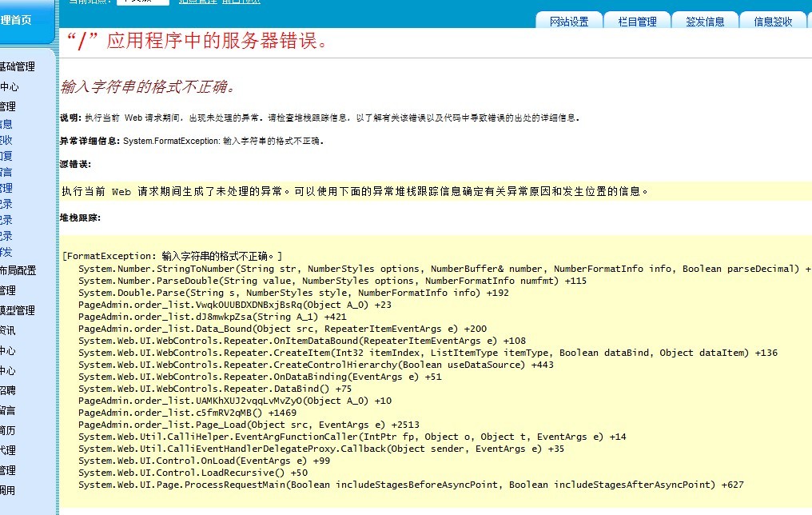Click the dotted sidebar divider strip
812x515 pixels.
coord(57,280)
